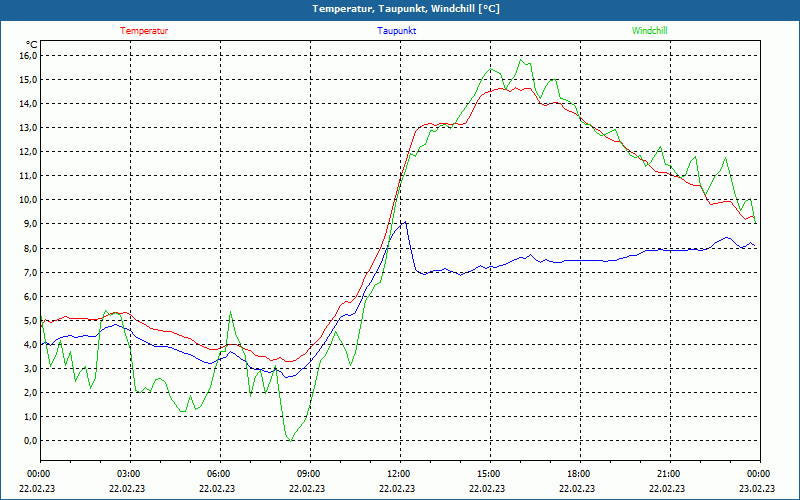Click the 16,0 y-axis value

(x=29, y=56)
